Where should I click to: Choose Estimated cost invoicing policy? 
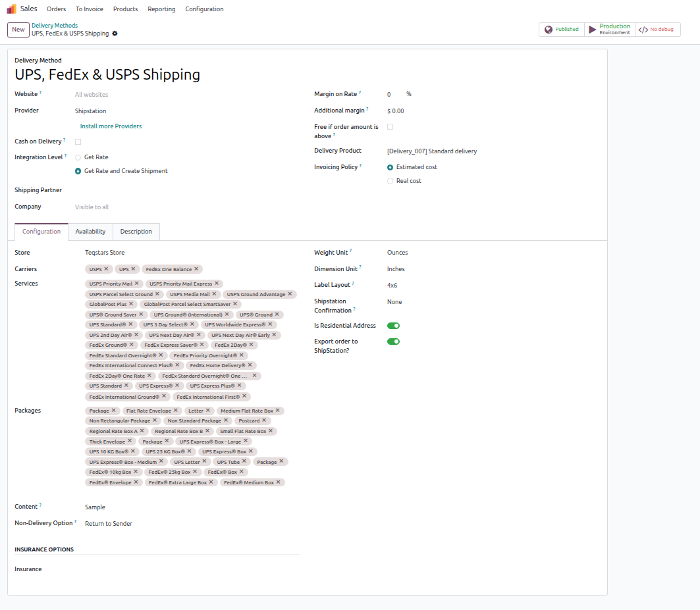click(x=390, y=167)
